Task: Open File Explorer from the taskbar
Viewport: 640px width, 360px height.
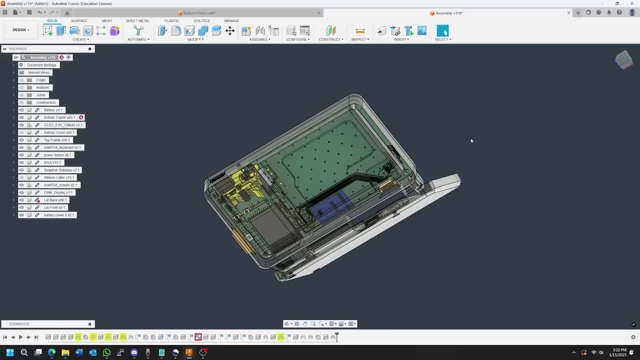Action: [65, 352]
